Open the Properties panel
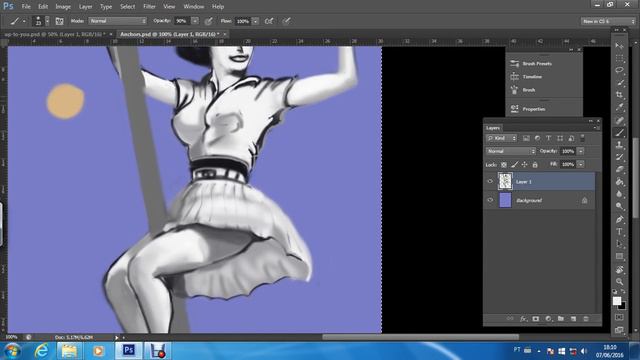This screenshot has height=360, width=640. [x=534, y=109]
